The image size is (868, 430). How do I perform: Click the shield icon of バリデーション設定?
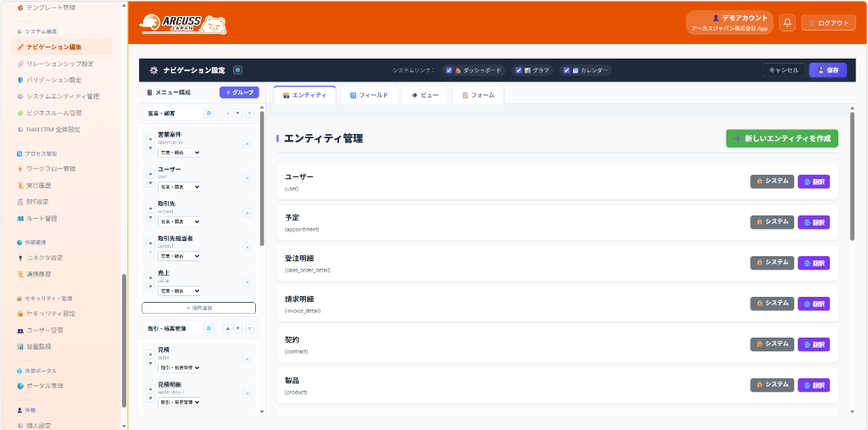(x=20, y=80)
